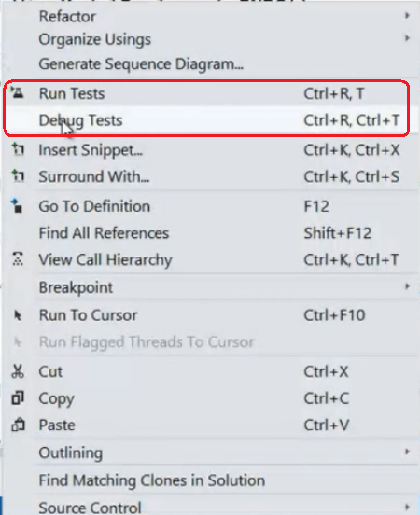Click the View Call Hierarchy icon
Screen dimensions: 420x515
pos(18,258)
